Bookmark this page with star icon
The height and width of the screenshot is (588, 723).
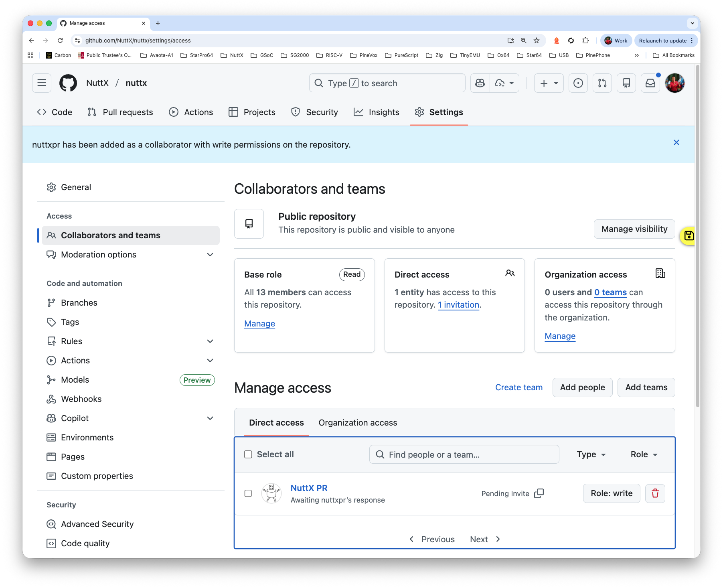click(x=537, y=41)
